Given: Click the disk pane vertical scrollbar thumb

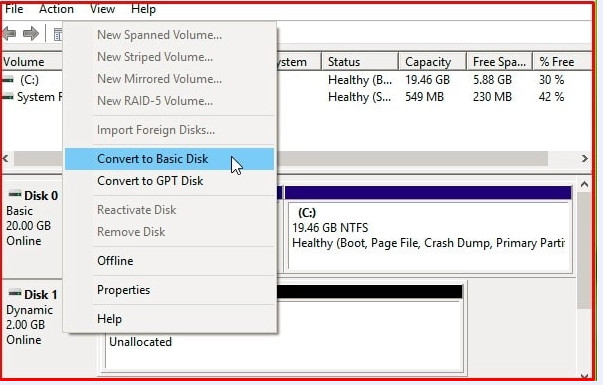Looking at the screenshot, I should (585, 250).
